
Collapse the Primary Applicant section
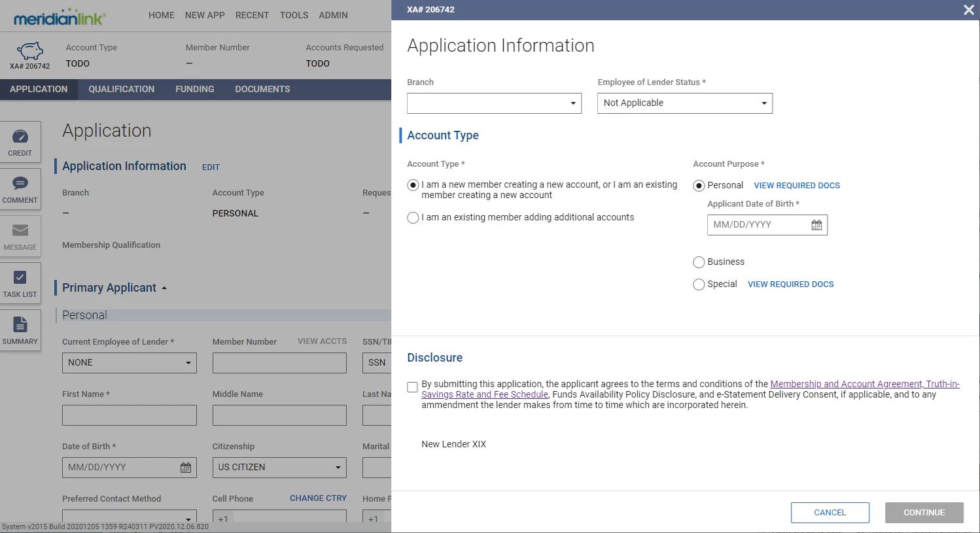(x=164, y=288)
